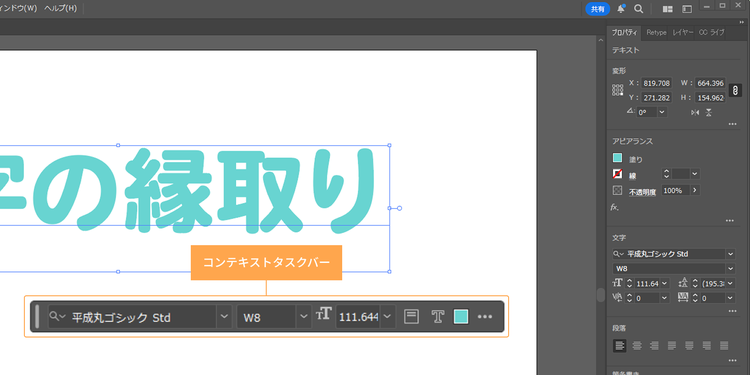Switch to the レイヤー tab
This screenshot has height=375, width=750.
click(x=683, y=33)
